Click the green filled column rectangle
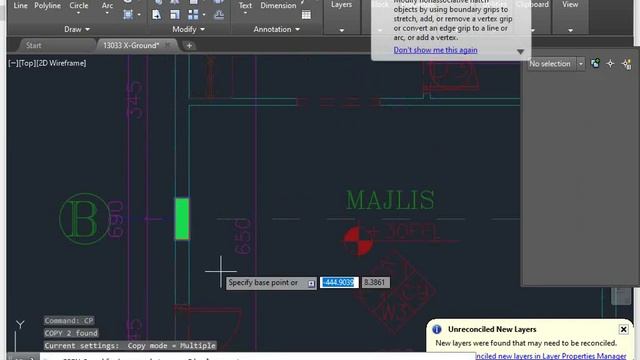The width and height of the screenshot is (640, 360). pyautogui.click(x=182, y=219)
